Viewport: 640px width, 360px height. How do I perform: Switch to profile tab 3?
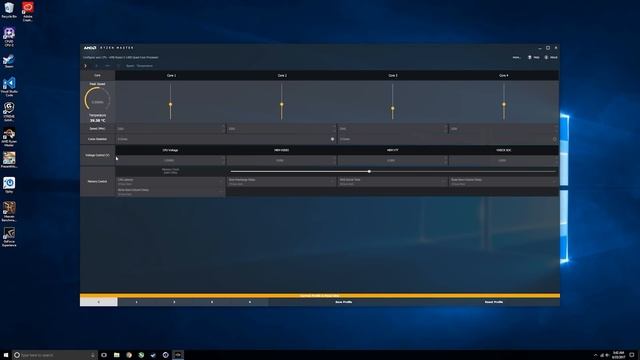tap(212, 302)
